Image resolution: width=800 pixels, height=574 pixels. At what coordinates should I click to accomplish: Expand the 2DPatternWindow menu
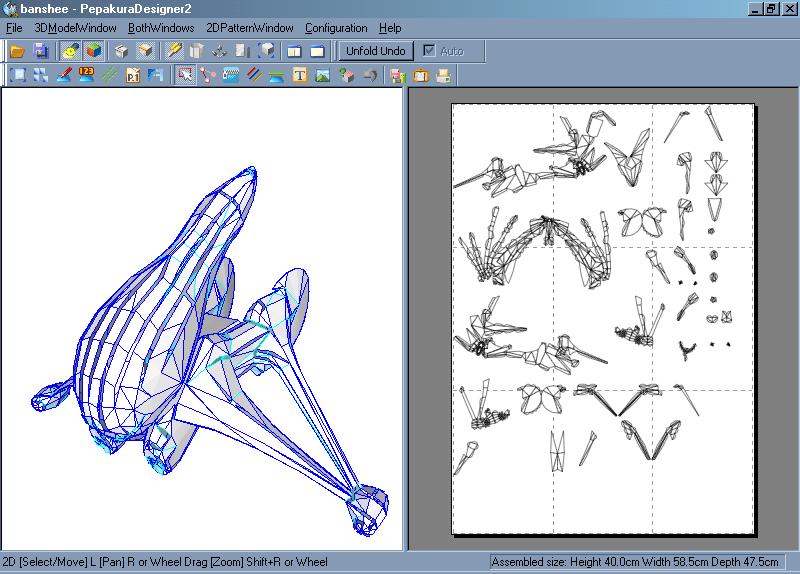pos(250,28)
